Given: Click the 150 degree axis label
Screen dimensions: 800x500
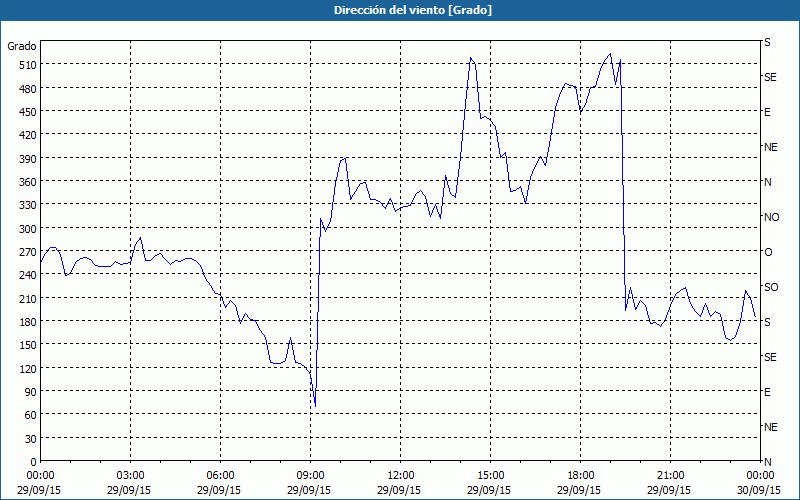Looking at the screenshot, I should [28, 345].
